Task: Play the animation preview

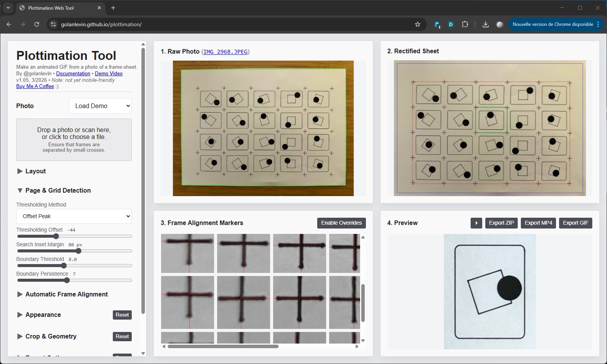Action: coord(476,223)
